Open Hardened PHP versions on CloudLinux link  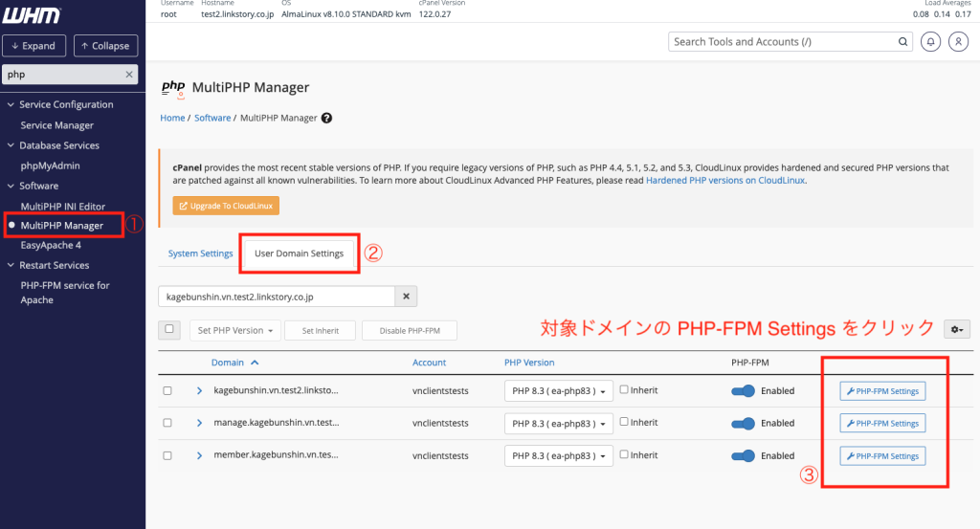coord(725,180)
